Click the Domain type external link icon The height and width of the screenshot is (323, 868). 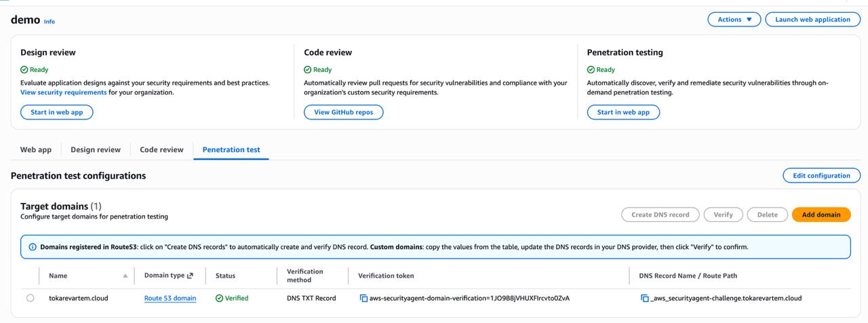tap(190, 276)
